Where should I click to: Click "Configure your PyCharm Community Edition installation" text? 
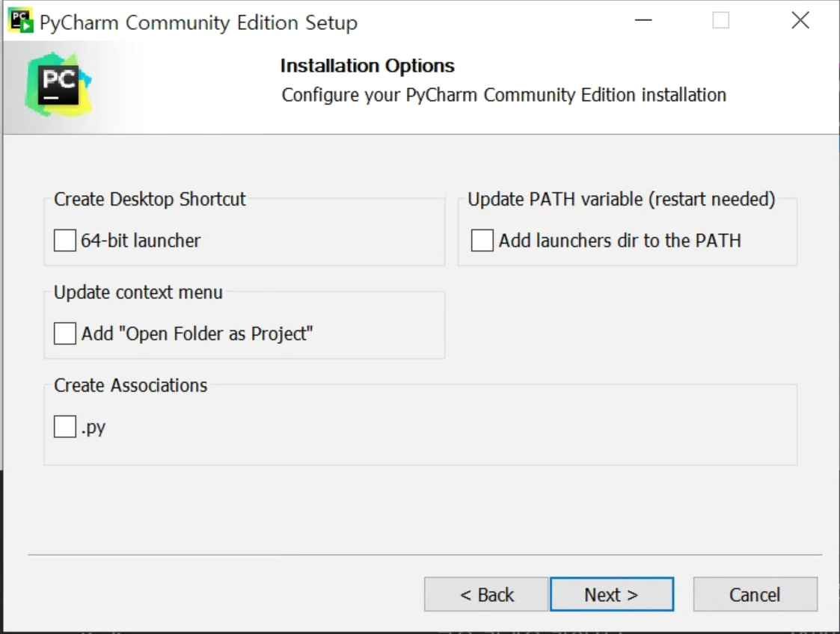click(504, 95)
